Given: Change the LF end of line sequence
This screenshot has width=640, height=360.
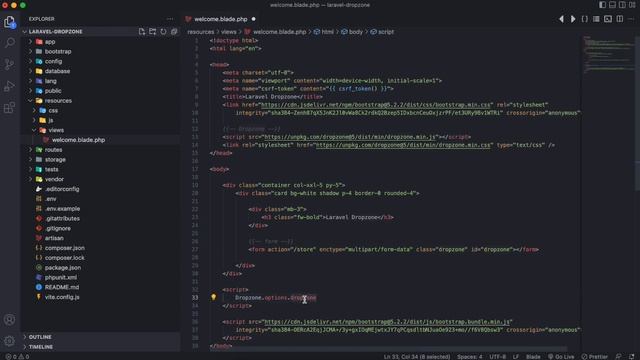Looking at the screenshot, I should 516,356.
